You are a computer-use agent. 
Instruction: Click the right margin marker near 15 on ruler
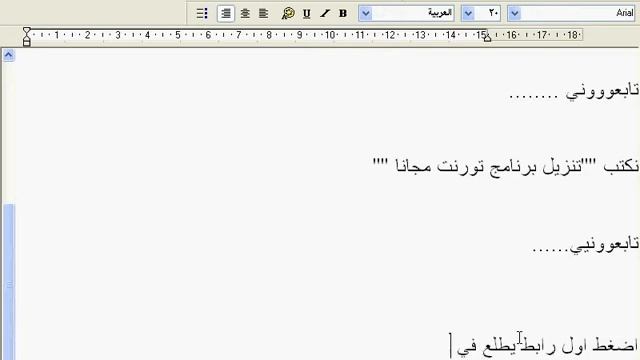click(487, 37)
